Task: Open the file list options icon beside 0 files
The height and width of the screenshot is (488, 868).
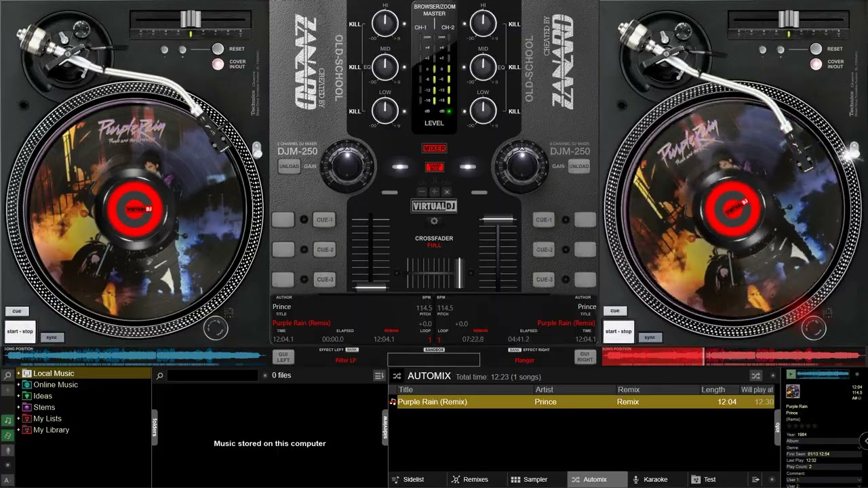Action: point(379,375)
